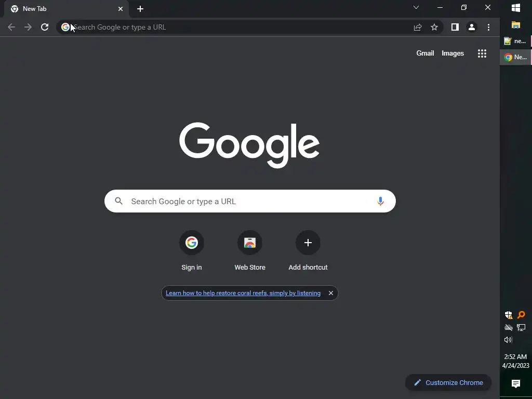Click Customize Chrome button
This screenshot has width=532, height=399.
click(x=448, y=383)
